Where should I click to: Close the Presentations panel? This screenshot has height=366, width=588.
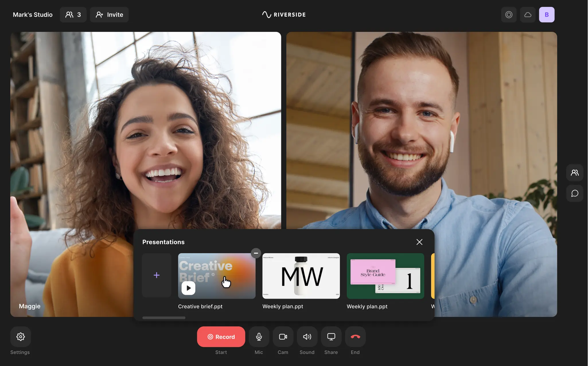pos(419,242)
